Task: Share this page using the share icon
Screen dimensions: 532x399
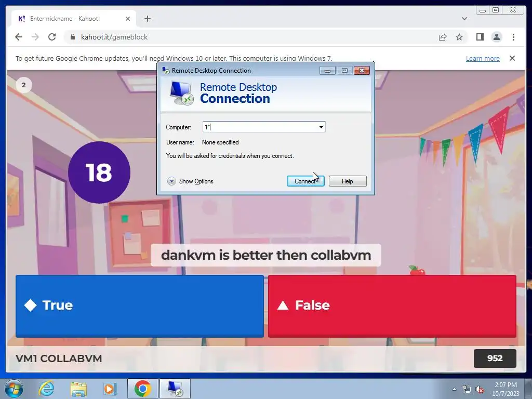Action: pos(443,37)
